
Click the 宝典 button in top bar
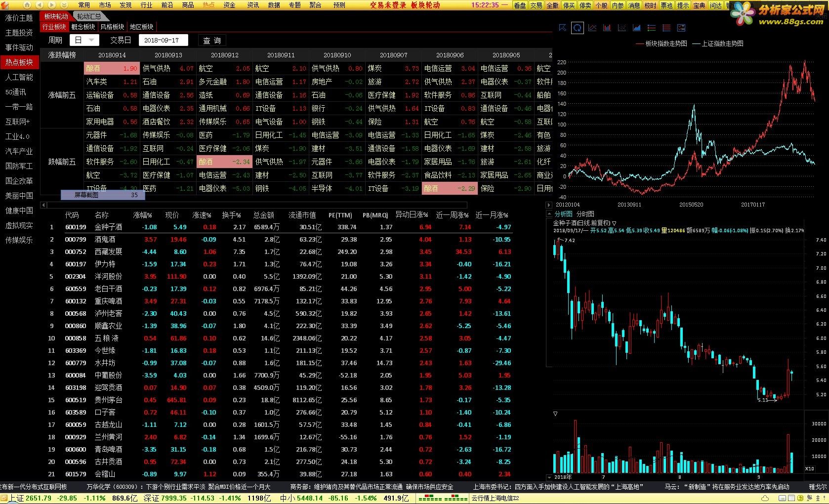(x=699, y=5)
